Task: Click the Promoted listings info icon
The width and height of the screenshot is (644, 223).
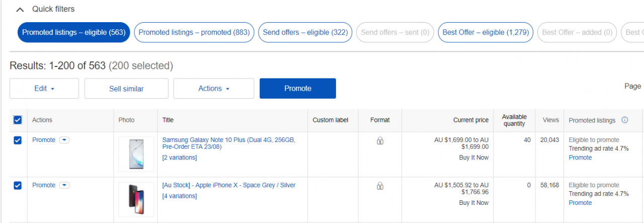Action: (x=625, y=120)
